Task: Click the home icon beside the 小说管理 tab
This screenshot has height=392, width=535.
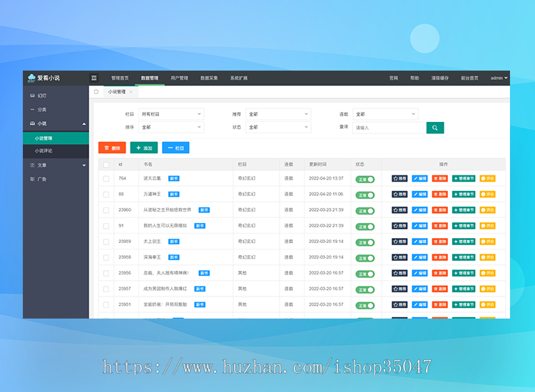Action: coord(96,92)
